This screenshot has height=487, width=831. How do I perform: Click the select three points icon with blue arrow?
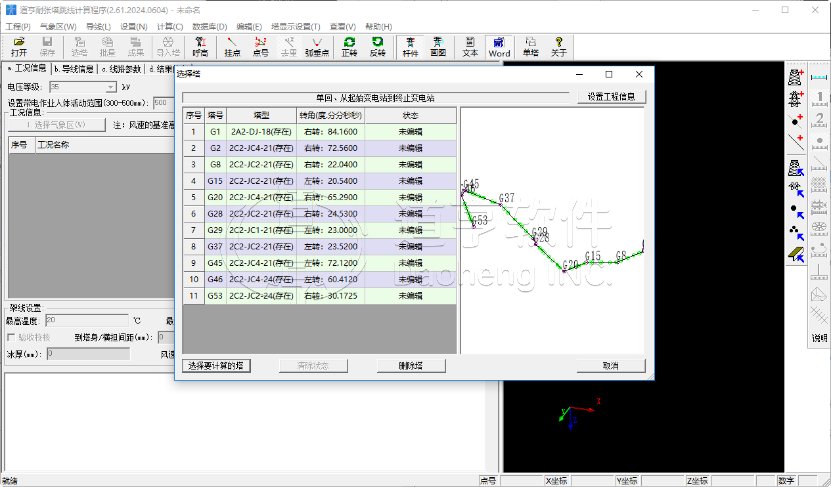pos(795,232)
